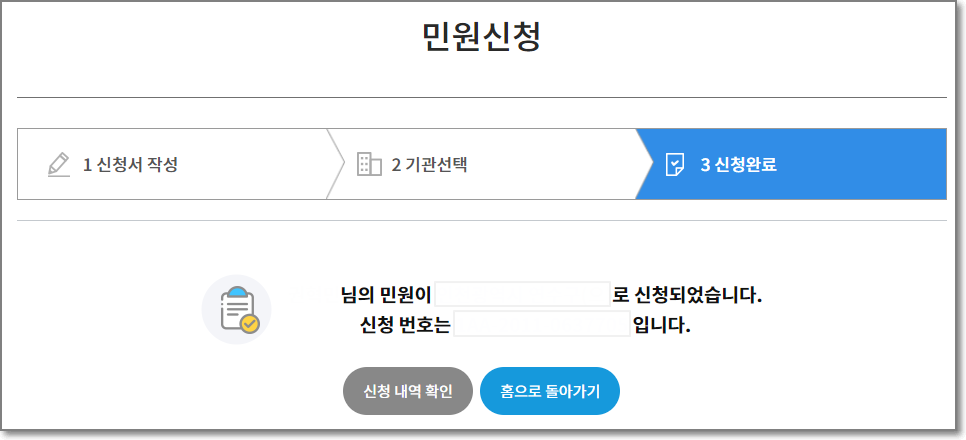Select the '1 신청서 작성' step
Image resolution: width=966 pixels, height=440 pixels.
point(172,164)
